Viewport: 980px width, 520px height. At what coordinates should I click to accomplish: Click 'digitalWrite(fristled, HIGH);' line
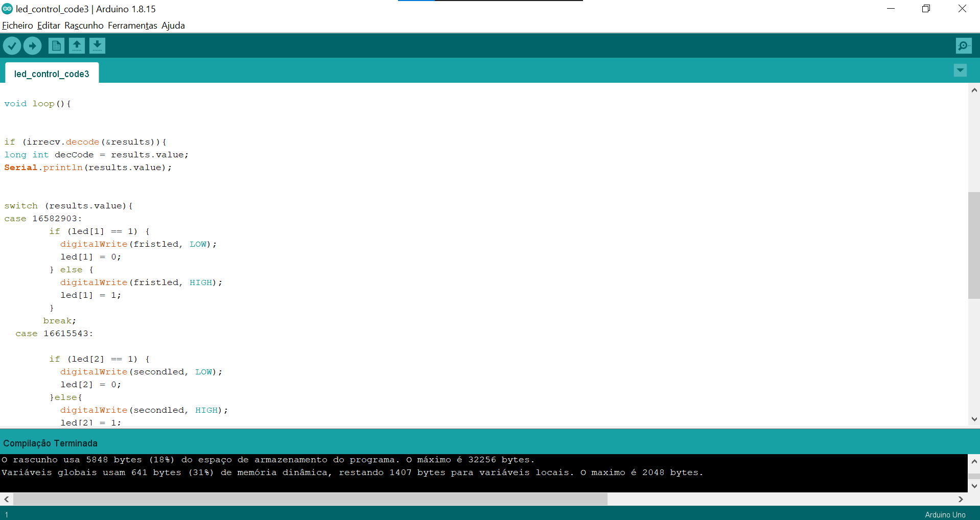tap(142, 282)
